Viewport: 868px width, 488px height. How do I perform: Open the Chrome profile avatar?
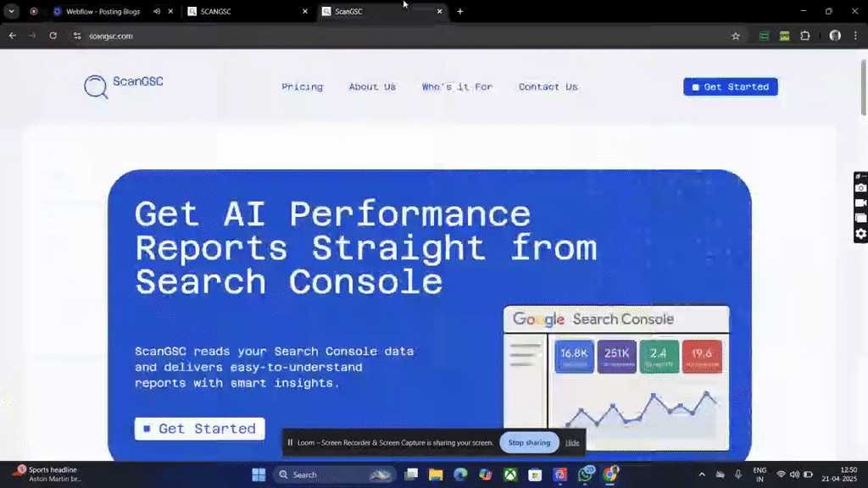(835, 36)
